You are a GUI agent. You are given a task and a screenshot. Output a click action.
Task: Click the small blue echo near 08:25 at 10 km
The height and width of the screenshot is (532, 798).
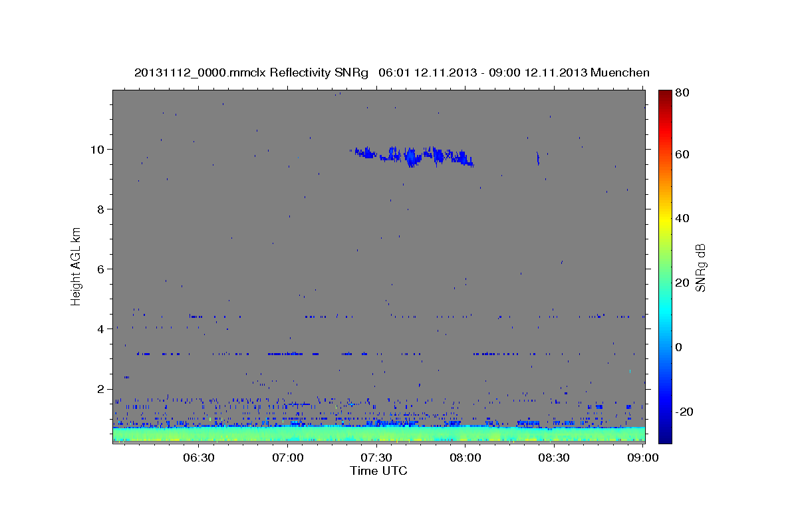[x=537, y=158]
